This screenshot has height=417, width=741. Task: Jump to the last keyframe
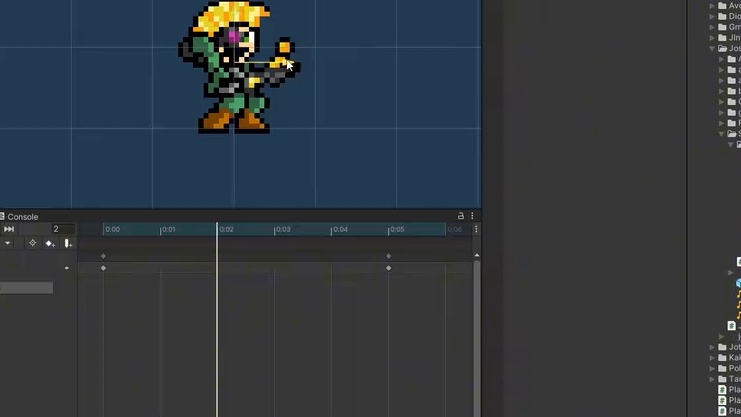click(x=9, y=229)
